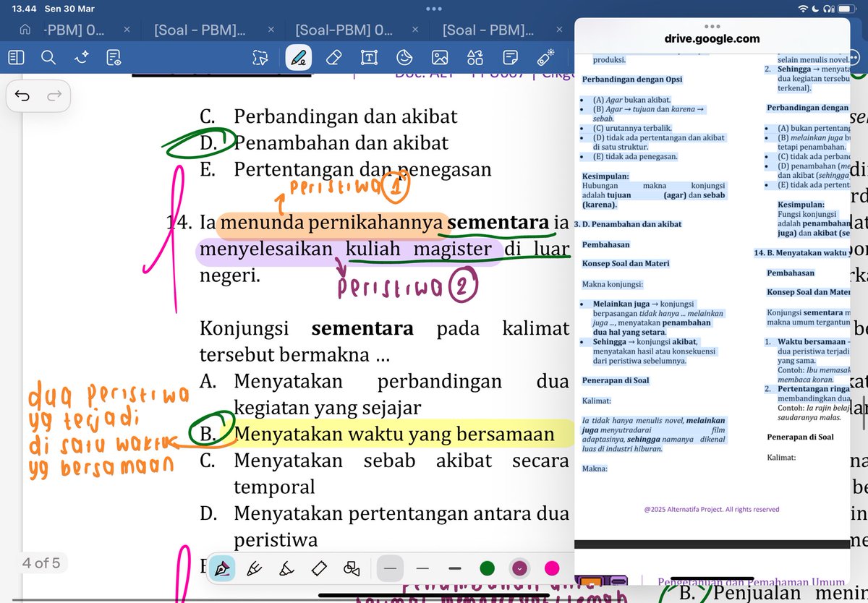Image resolution: width=868 pixels, height=603 pixels.
Task: Choose the fountain pen style
Action: [222, 568]
